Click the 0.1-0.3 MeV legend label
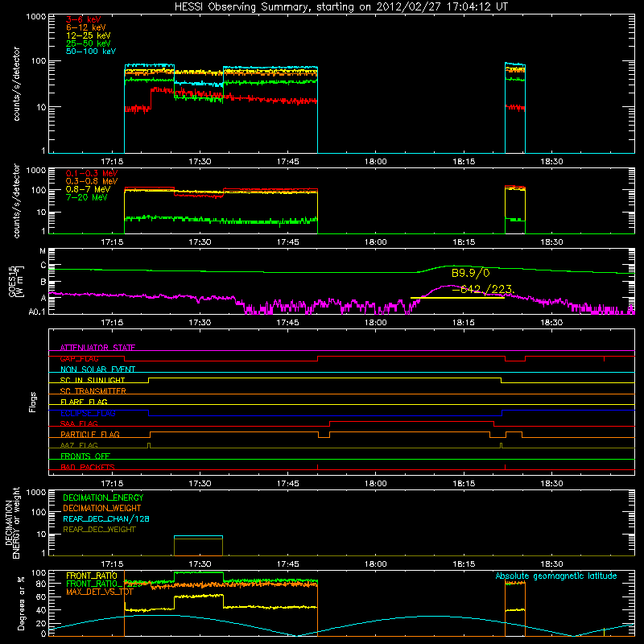 [92, 173]
